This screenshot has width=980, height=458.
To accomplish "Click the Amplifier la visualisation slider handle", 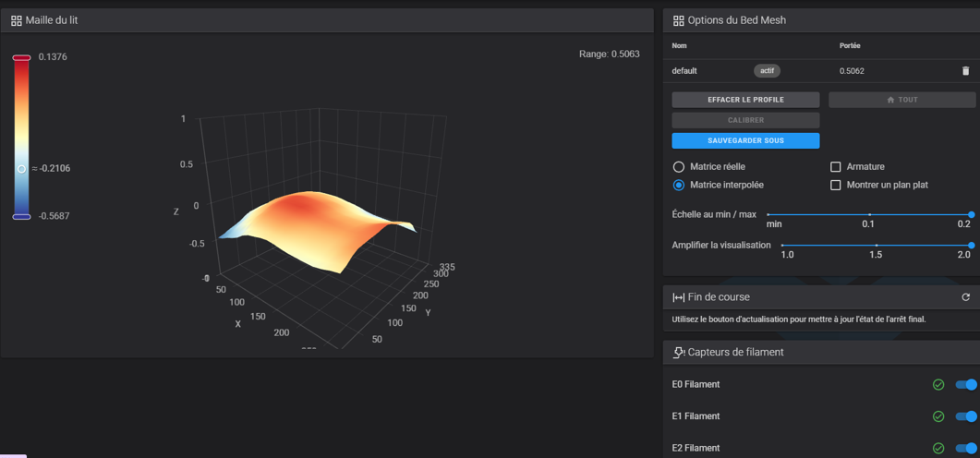I will 971,246.
